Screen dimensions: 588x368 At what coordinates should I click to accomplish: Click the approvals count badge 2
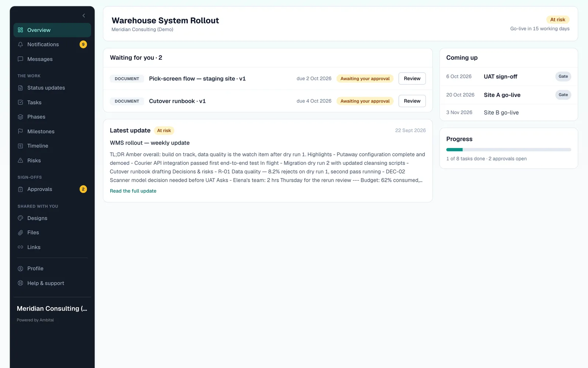click(x=83, y=189)
